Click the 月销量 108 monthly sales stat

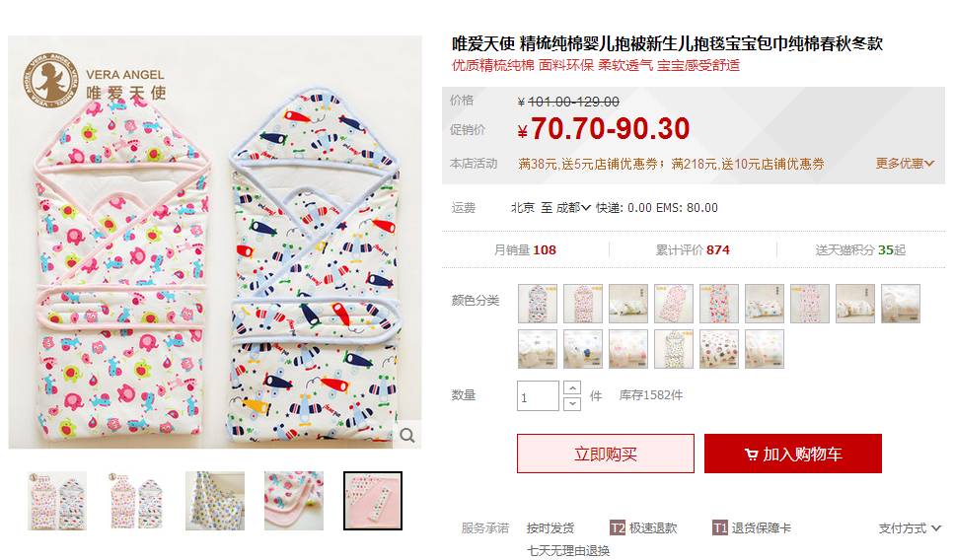pos(525,249)
